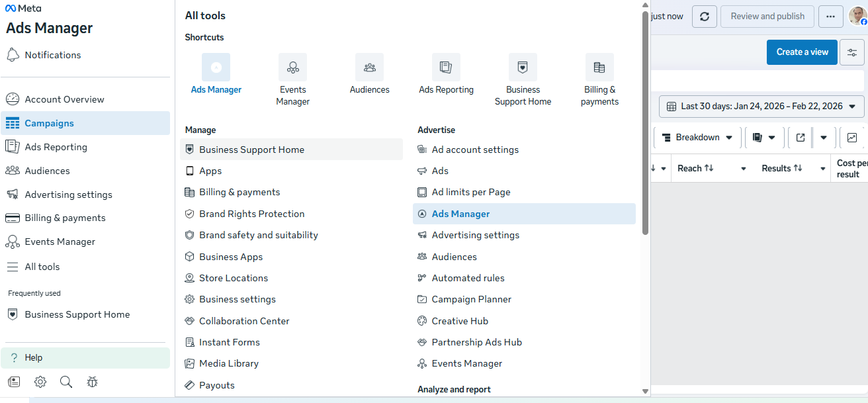Click the Billing & payments shortcut icon
The image size is (868, 403).
click(599, 67)
